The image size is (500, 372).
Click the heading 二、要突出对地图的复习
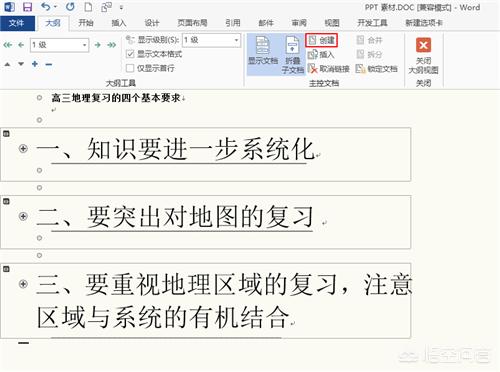tap(175, 217)
